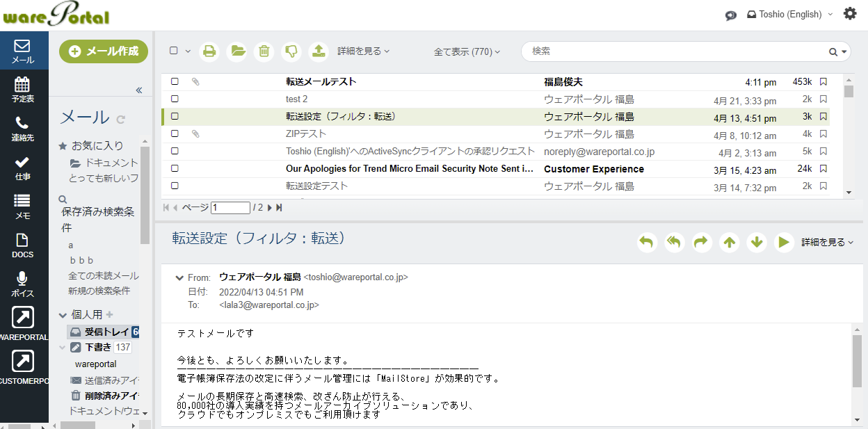
Task: Click into the 検索 search field
Action: [675, 51]
